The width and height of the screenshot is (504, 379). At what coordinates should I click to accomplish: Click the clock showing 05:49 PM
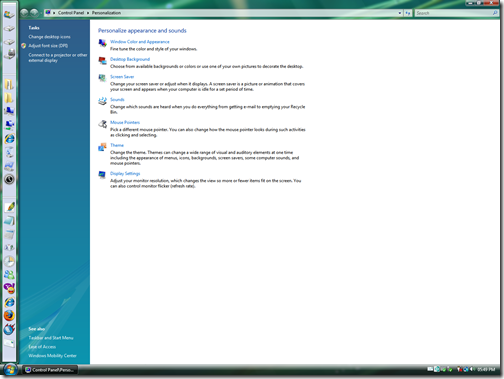click(x=486, y=369)
